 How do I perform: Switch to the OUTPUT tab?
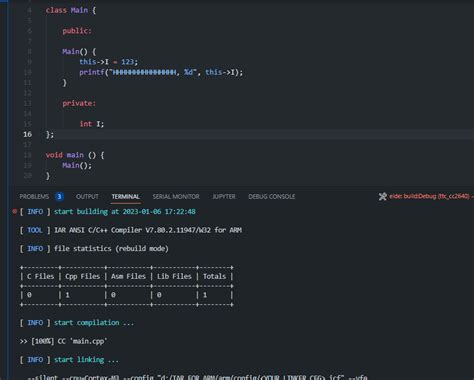coord(87,197)
